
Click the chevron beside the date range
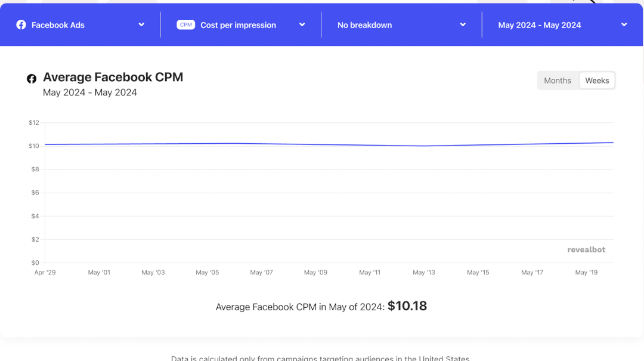pyautogui.click(x=624, y=24)
